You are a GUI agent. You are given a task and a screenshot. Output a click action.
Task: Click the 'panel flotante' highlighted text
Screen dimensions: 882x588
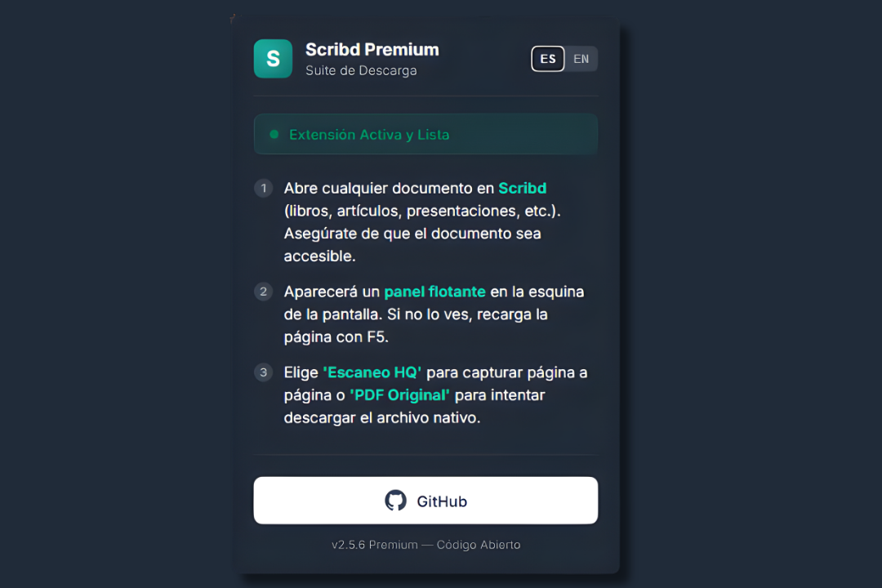pyautogui.click(x=434, y=292)
